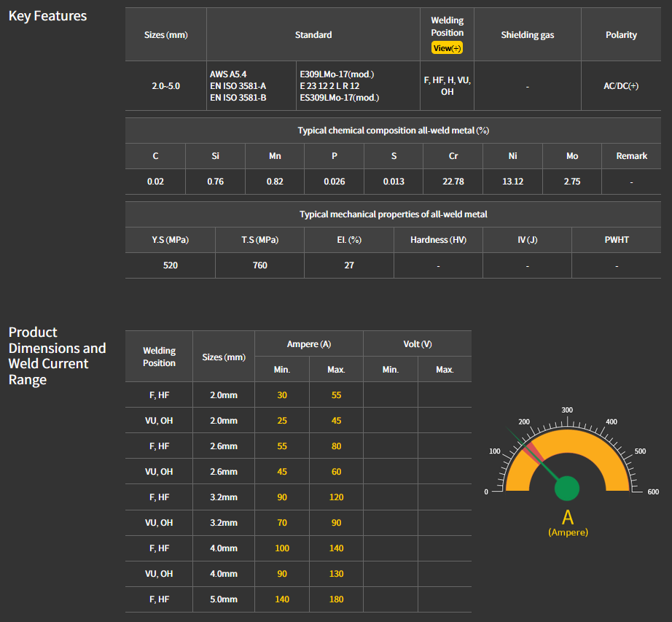Click the large yellow 'A' Ampere label
Image resolution: width=672 pixels, height=622 pixels.
568,518
